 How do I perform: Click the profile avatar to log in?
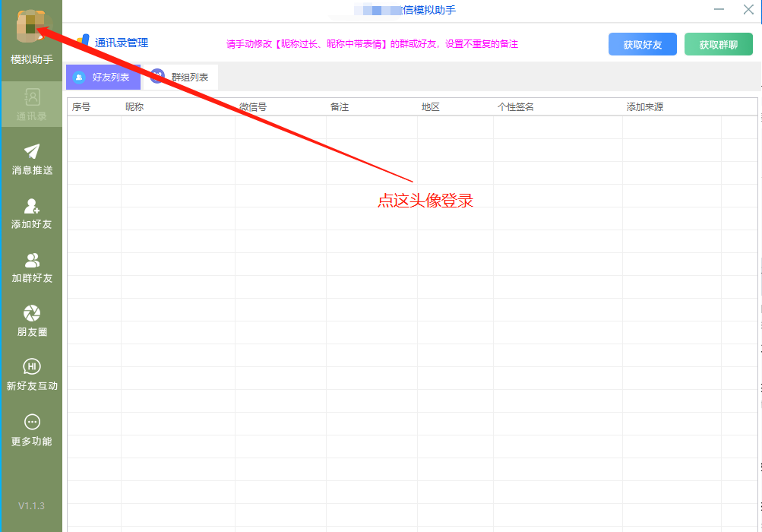pyautogui.click(x=30, y=27)
